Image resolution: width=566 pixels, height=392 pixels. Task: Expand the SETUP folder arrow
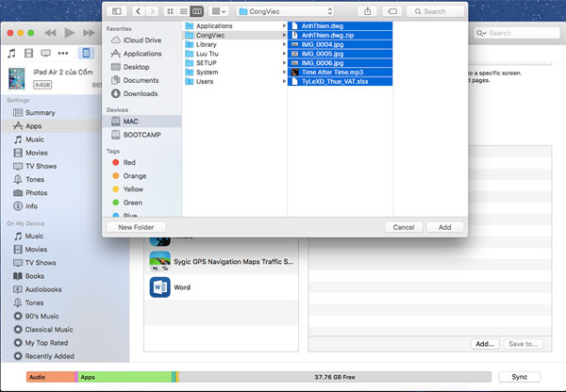(284, 63)
